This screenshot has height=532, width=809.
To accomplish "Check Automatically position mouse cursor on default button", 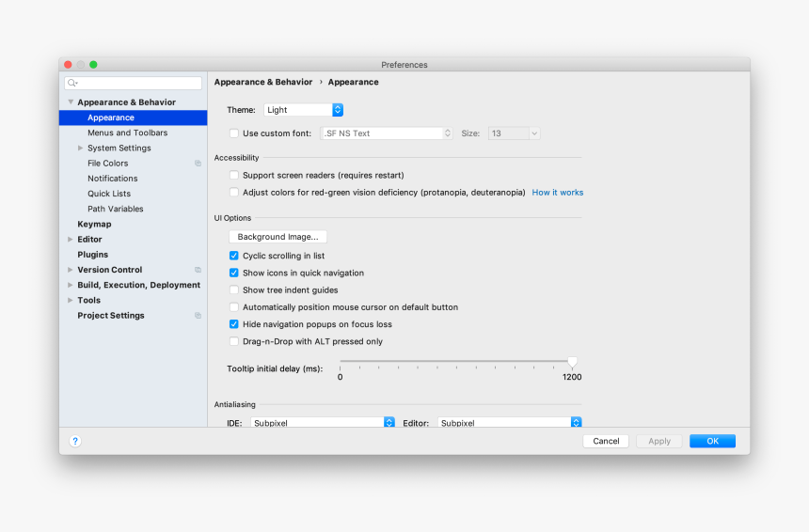I will [234, 307].
